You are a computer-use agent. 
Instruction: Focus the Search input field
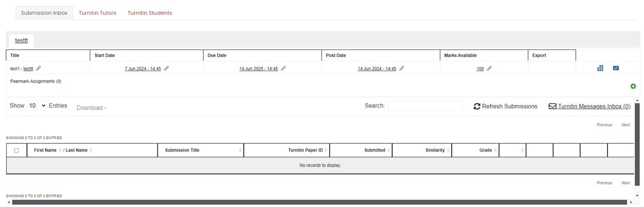click(x=425, y=106)
